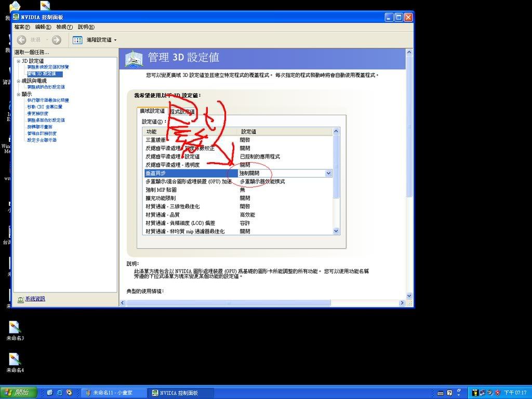This screenshot has width=532, height=399.
Task: Open the 垂直同步 setting dropdown arrow
Action: [x=328, y=173]
